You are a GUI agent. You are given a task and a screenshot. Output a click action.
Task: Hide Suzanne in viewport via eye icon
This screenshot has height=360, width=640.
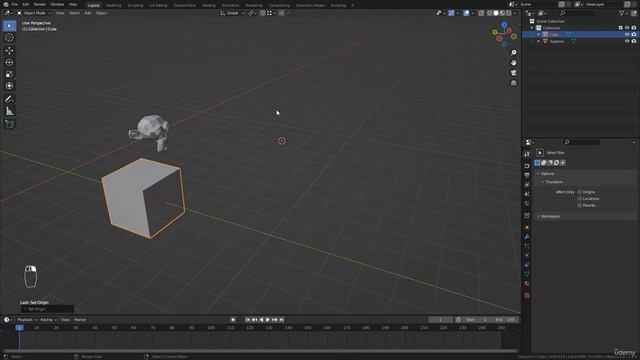click(627, 41)
